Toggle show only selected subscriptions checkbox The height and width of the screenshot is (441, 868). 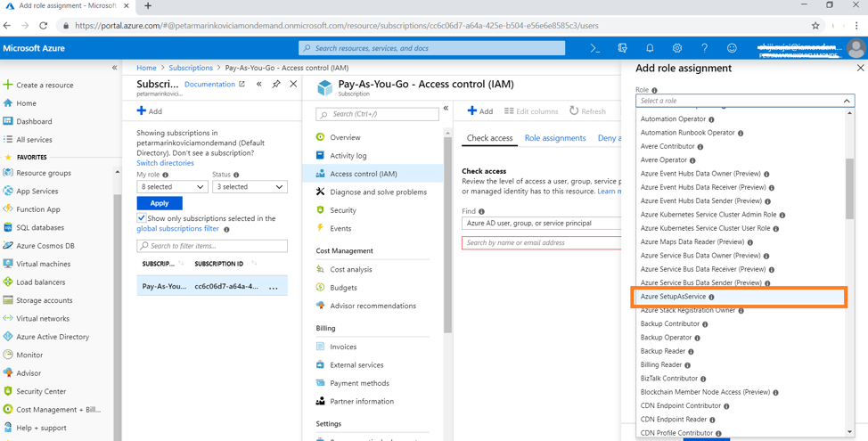point(142,218)
